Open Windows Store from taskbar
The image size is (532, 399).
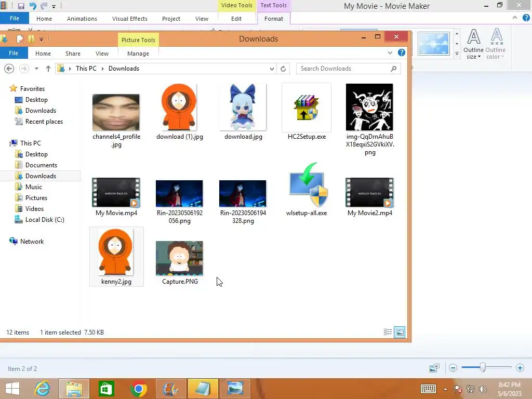106,389
